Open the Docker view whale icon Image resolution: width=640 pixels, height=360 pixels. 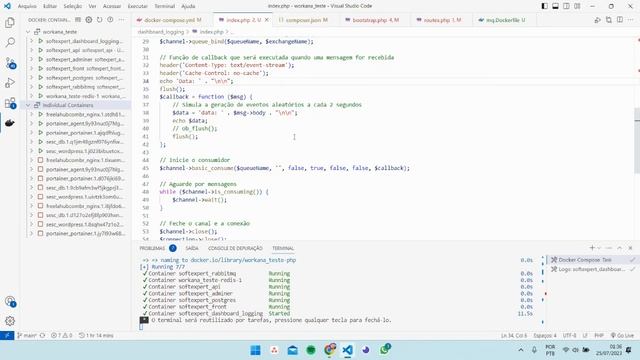coord(10,123)
